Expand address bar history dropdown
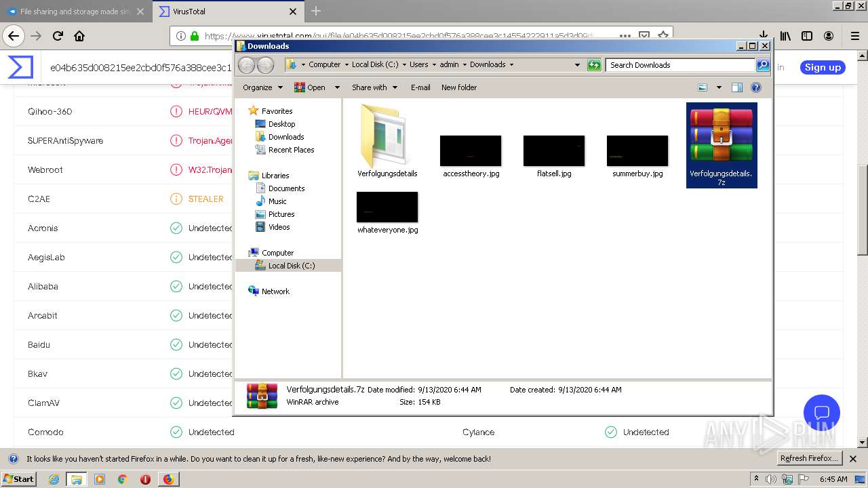The image size is (868, 488). 577,65
